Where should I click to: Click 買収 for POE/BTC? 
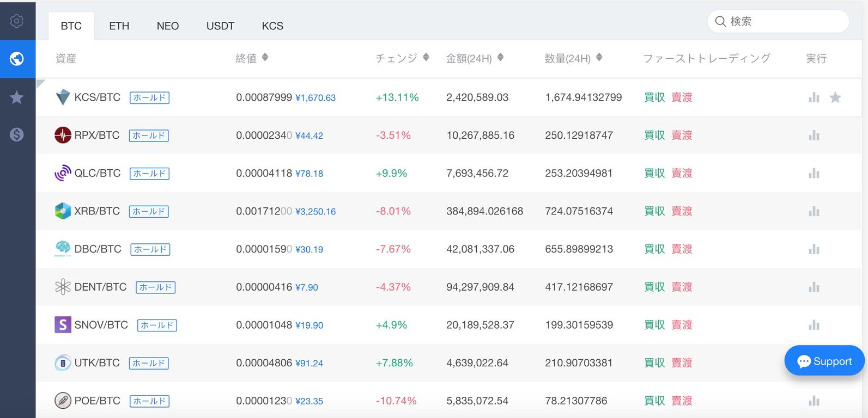(x=654, y=401)
